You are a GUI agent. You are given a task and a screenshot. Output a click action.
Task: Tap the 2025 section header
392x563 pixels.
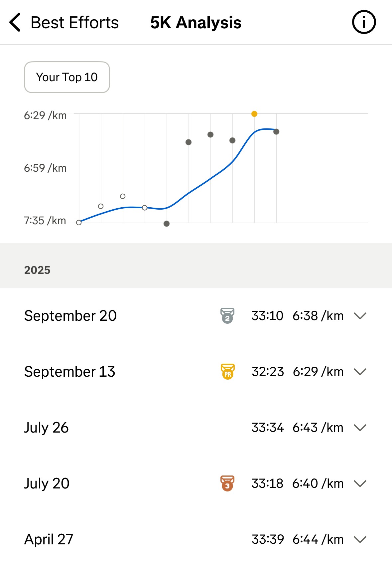click(37, 270)
